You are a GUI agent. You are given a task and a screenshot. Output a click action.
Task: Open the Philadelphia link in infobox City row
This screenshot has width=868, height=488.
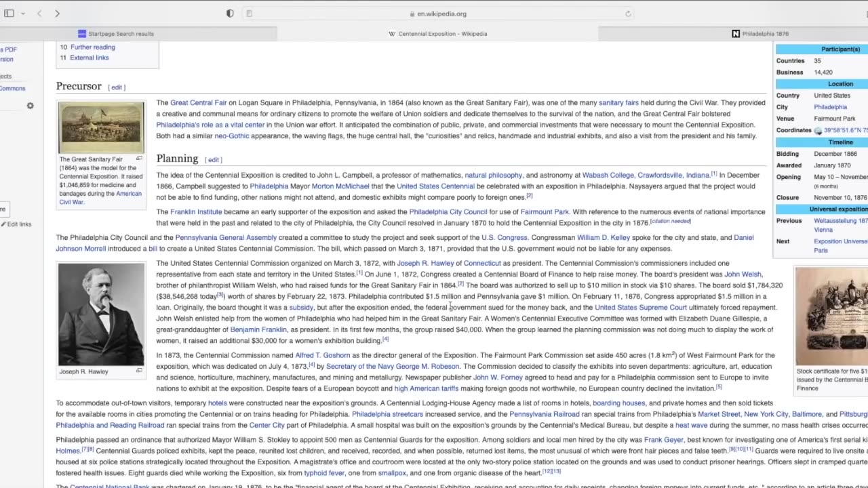830,107
